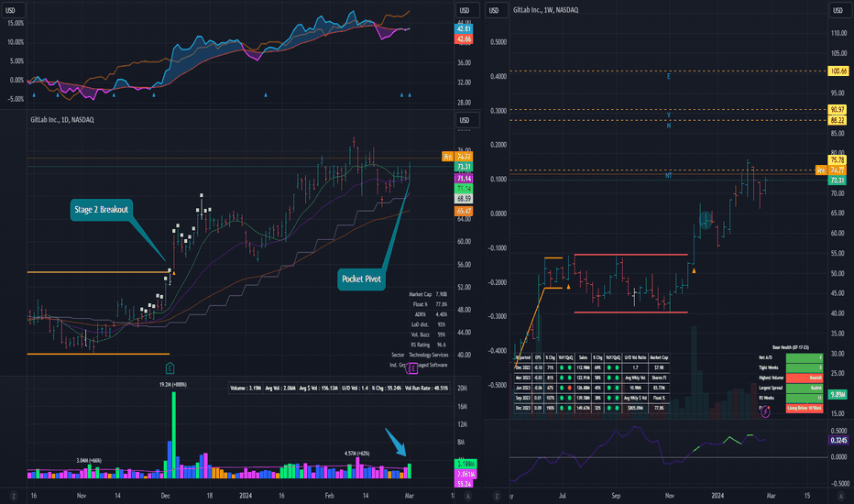The height and width of the screenshot is (504, 854).
Task: Click the Dec 2022 row in the earnings table
Action: [592, 367]
